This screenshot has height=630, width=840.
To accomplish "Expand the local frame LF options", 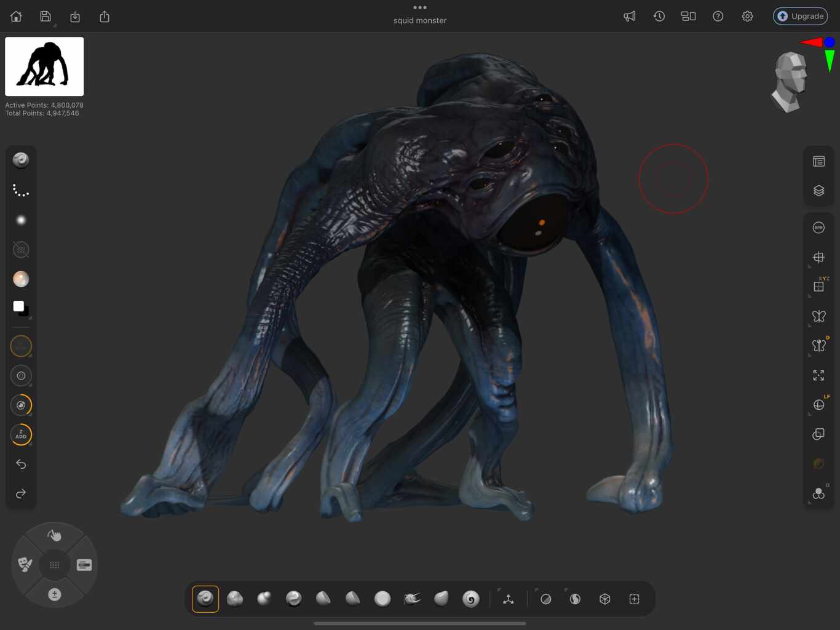I will tap(818, 405).
